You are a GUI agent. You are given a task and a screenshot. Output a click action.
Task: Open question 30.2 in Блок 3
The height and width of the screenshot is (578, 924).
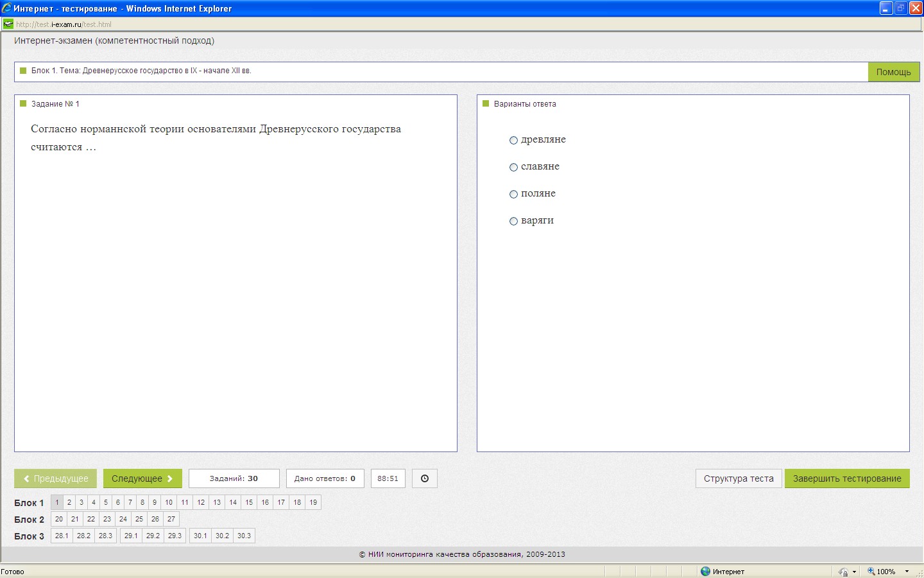click(x=222, y=536)
